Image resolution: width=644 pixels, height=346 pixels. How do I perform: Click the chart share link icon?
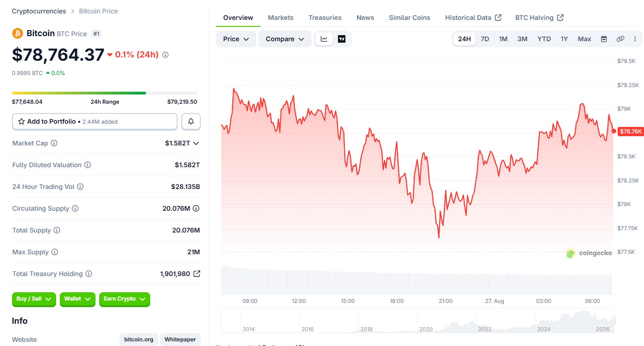tap(620, 39)
